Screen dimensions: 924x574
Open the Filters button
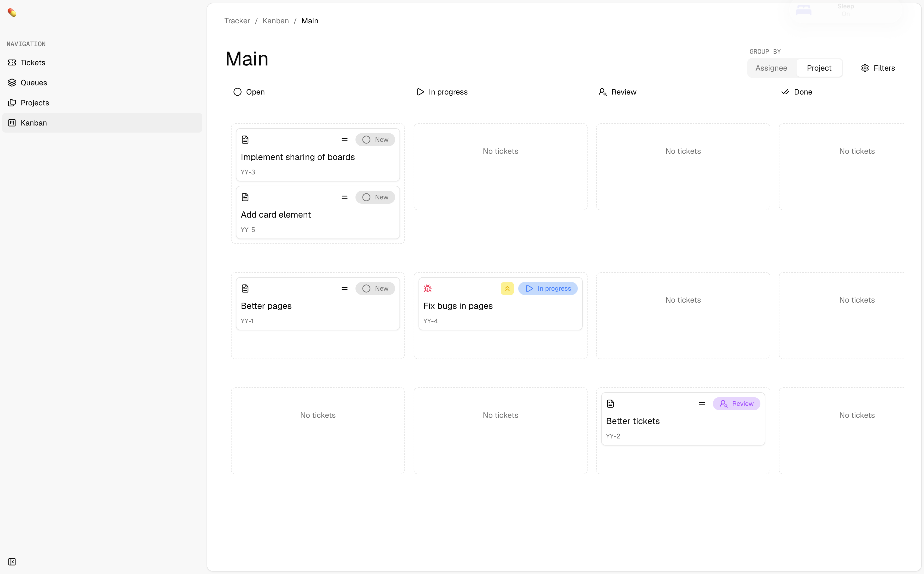coord(878,68)
